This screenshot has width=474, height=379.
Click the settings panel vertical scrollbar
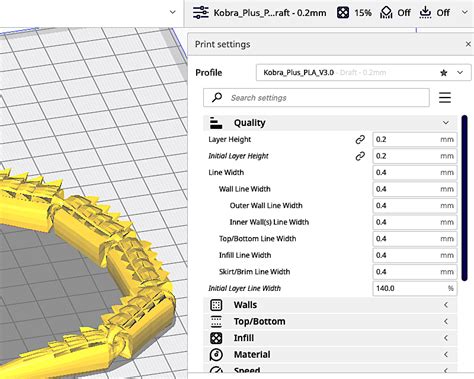pyautogui.click(x=464, y=198)
